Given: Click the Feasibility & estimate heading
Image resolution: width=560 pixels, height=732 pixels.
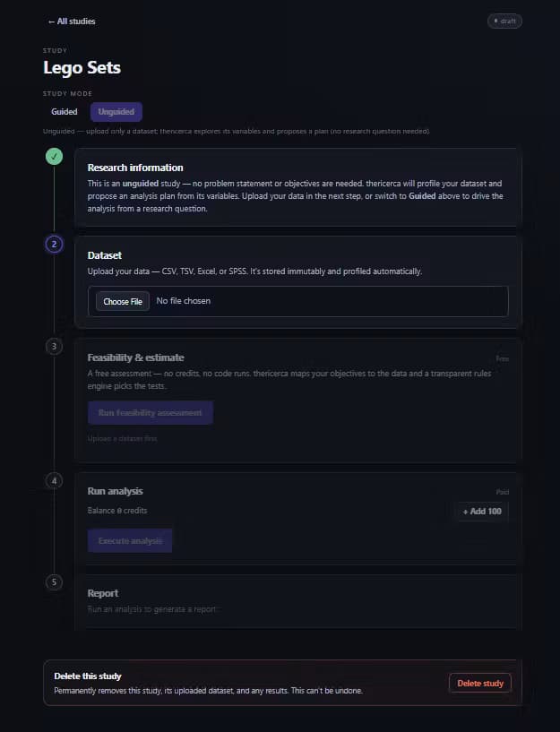Looking at the screenshot, I should [136, 357].
